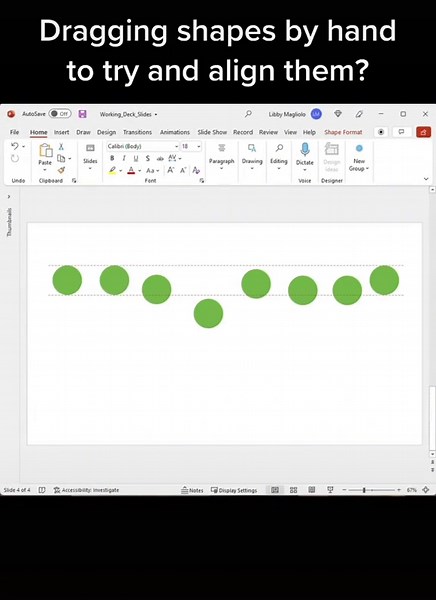436x600 pixels.
Task: Click Decrease Font Size icon
Action: coord(183,170)
